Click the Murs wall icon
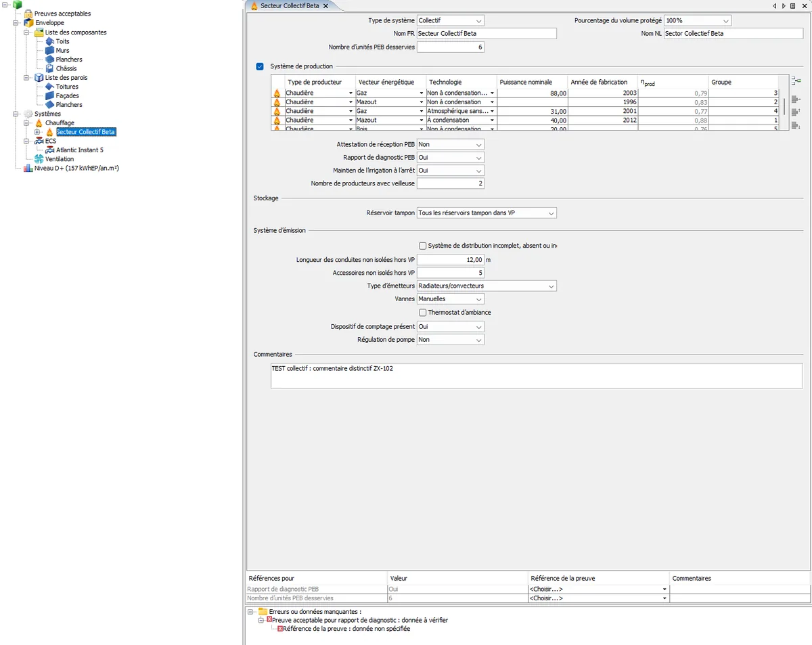812x645 pixels. tap(49, 51)
